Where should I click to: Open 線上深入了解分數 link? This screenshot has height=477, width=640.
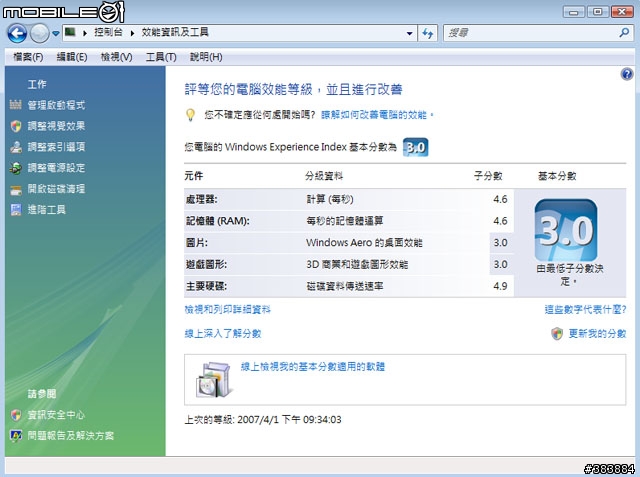(223, 334)
